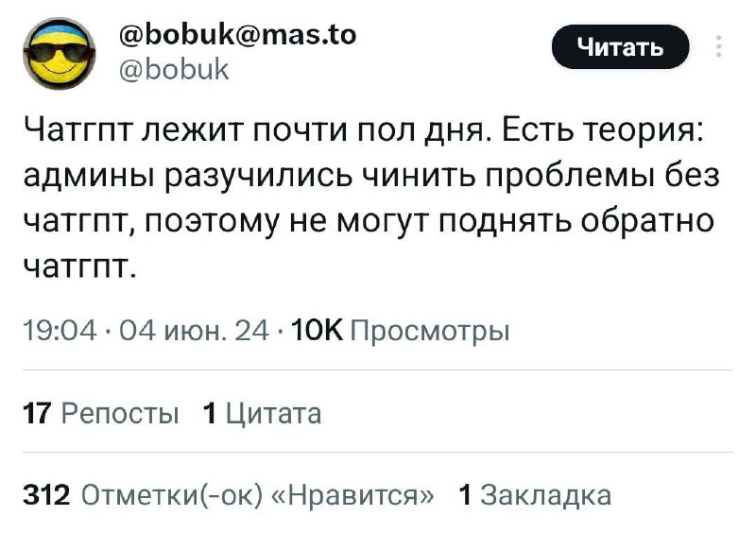Open the @bobuk@mas.to display name profile

coord(239,35)
